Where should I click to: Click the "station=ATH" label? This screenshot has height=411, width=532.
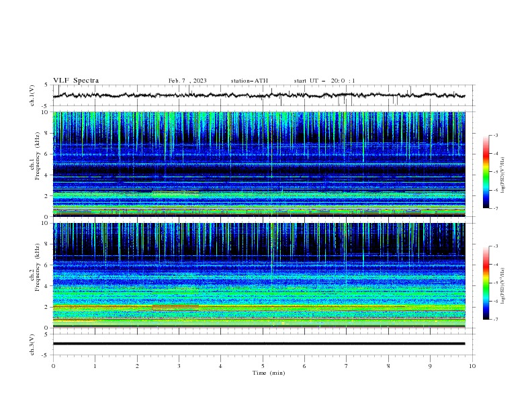coord(249,81)
